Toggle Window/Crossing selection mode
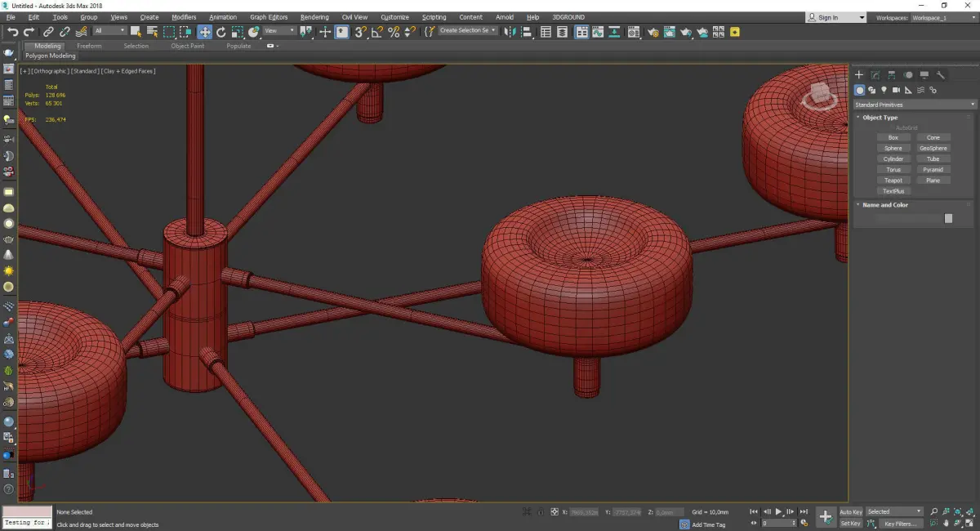The image size is (980, 531). [x=186, y=32]
